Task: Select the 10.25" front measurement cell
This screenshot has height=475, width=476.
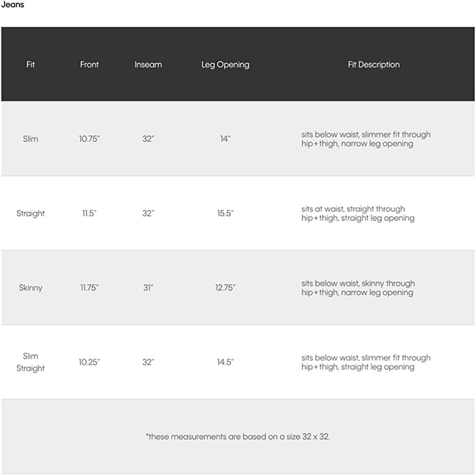Action: click(x=89, y=362)
